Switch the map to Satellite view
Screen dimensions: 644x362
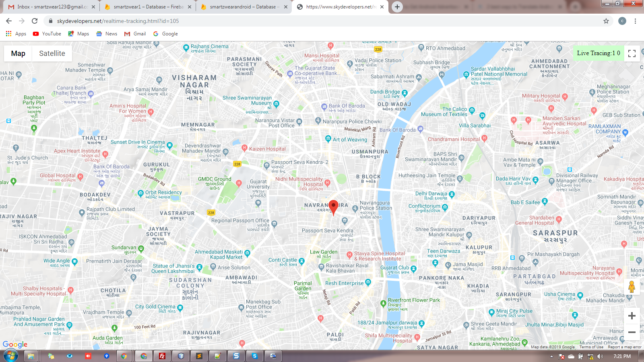(52, 53)
